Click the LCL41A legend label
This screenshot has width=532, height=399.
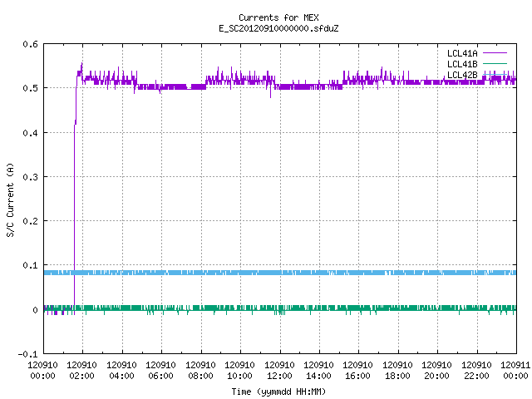click(462, 53)
